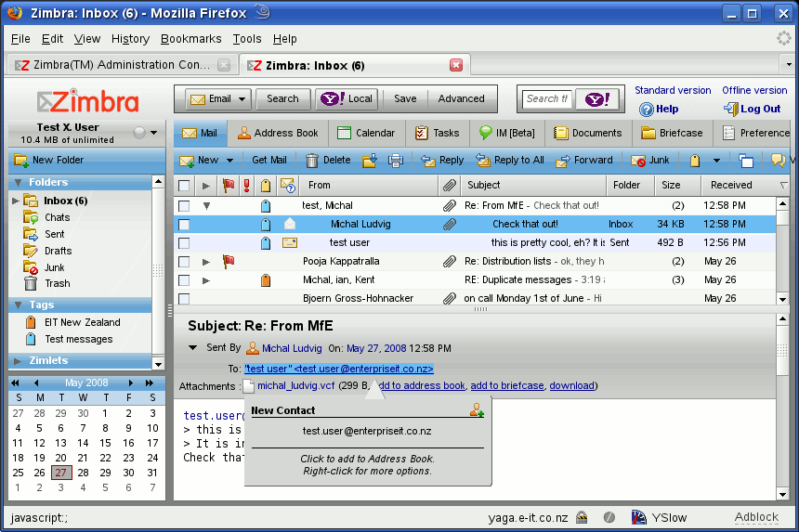799x532 pixels.
Task: Expand the Pooja Kappatralla conversation
Action: click(x=206, y=262)
